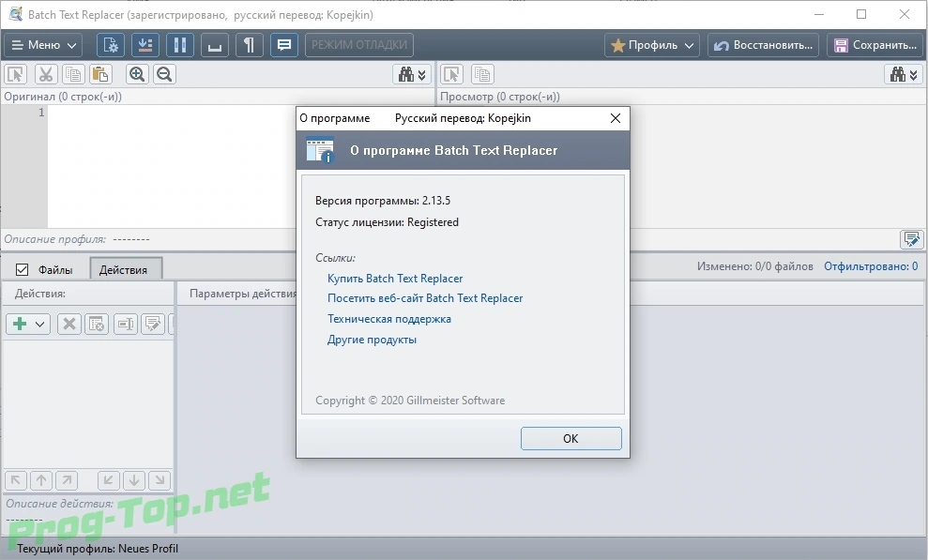
Task: Click the move action up arrow
Action: [41, 480]
